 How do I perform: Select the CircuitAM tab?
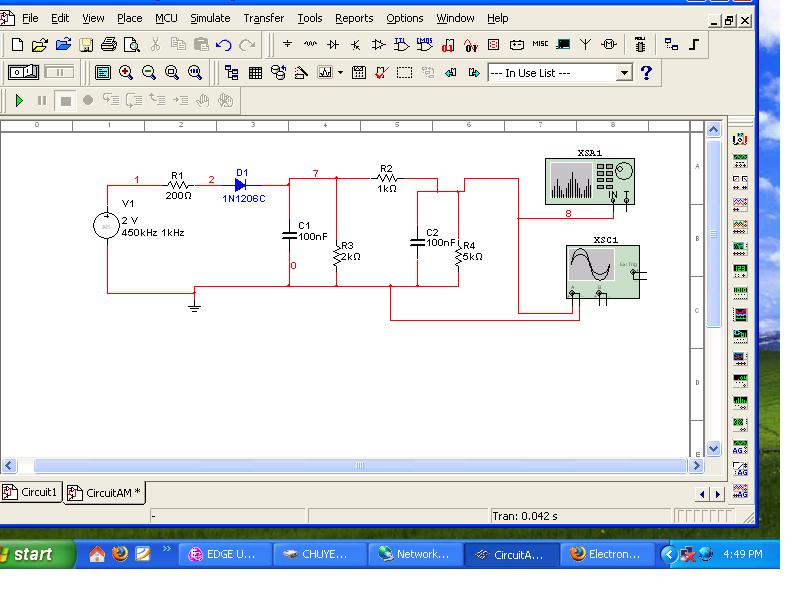click(105, 493)
